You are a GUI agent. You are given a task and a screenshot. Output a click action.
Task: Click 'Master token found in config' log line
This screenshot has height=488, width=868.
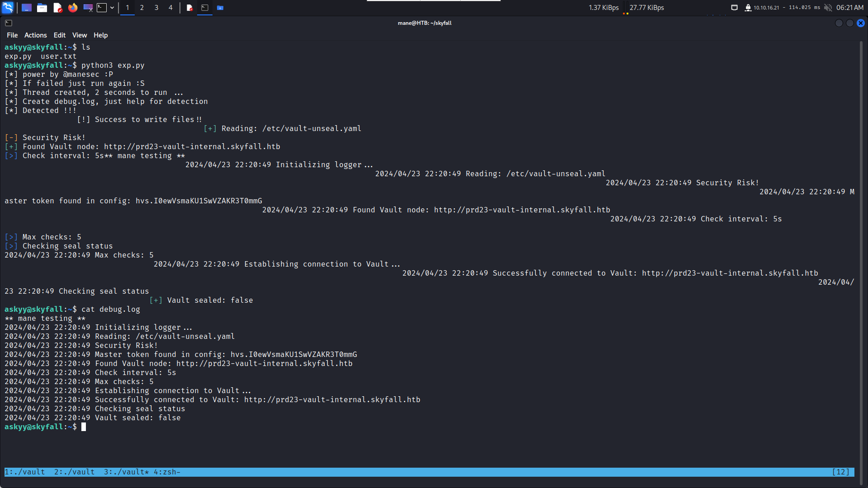pos(181,355)
